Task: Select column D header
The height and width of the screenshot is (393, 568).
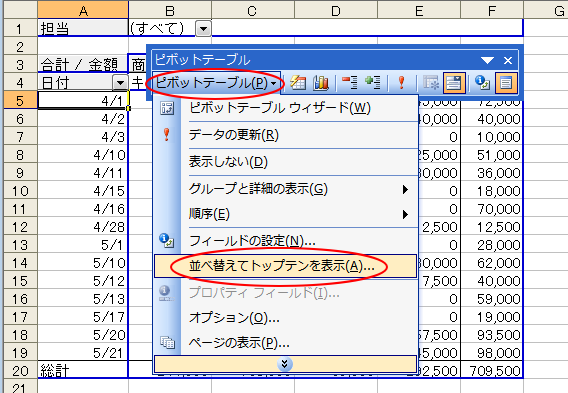Action: click(336, 9)
